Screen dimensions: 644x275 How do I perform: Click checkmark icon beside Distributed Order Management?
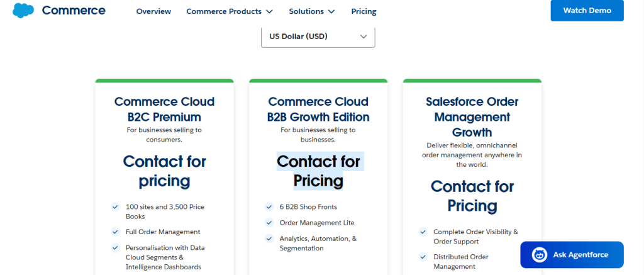pos(423,257)
